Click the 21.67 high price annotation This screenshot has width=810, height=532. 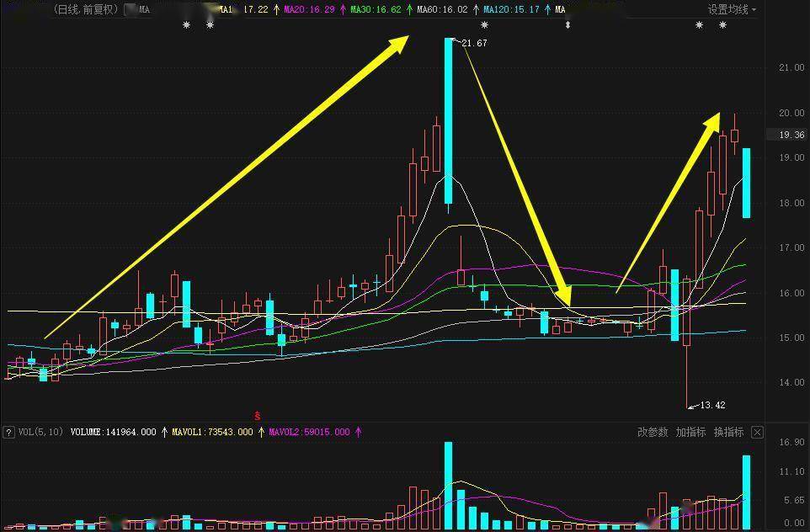tap(474, 44)
